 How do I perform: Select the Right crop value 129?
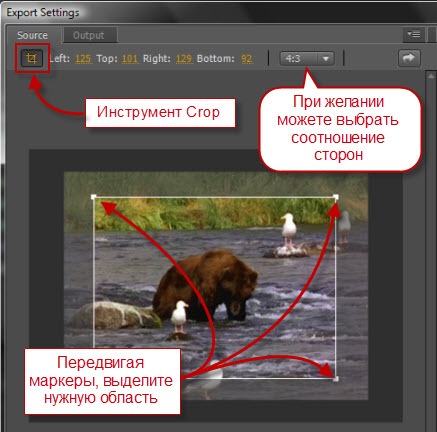(x=184, y=59)
